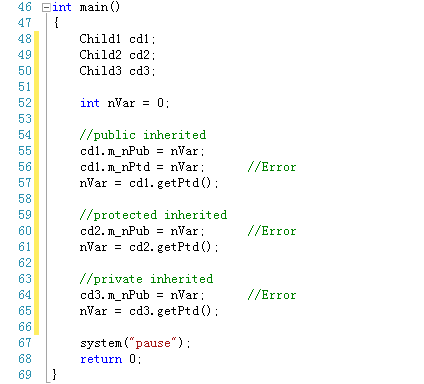
Task: Click the //Error comment on line 56
Action: [x=272, y=167]
